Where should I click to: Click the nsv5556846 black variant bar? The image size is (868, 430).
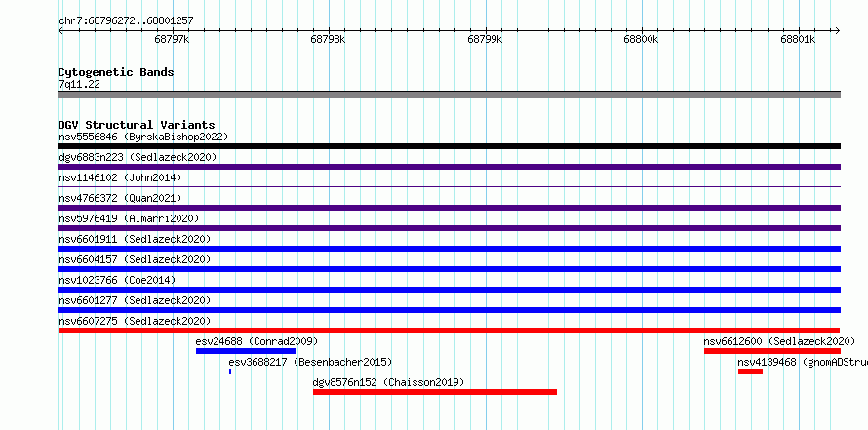pos(449,146)
